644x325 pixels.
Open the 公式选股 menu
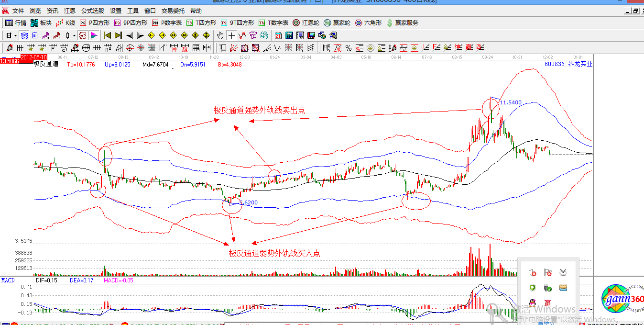[x=92, y=11]
